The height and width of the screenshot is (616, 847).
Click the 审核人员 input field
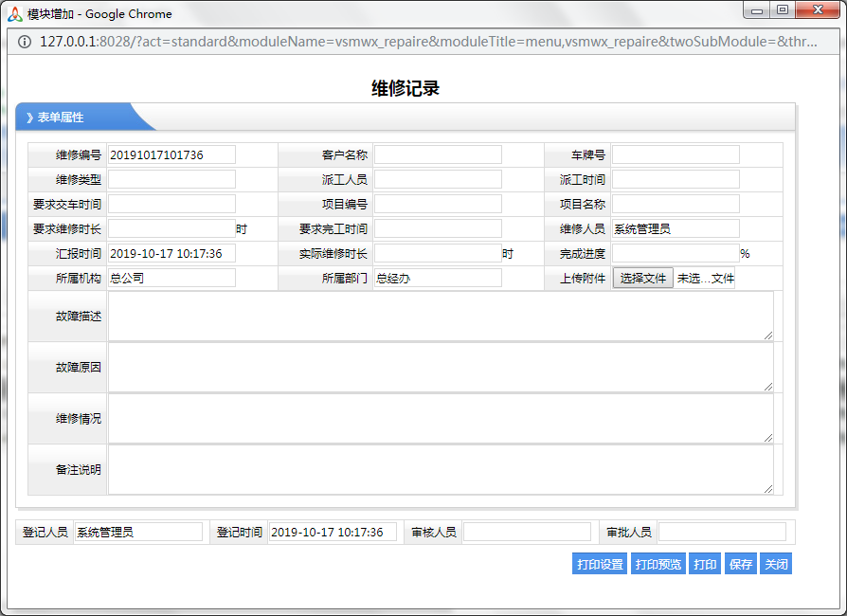pos(527,533)
